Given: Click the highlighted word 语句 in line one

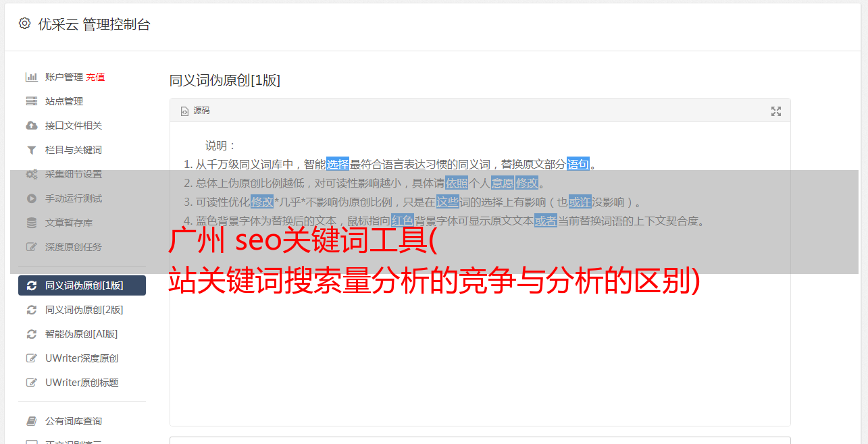Looking at the screenshot, I should [x=578, y=164].
